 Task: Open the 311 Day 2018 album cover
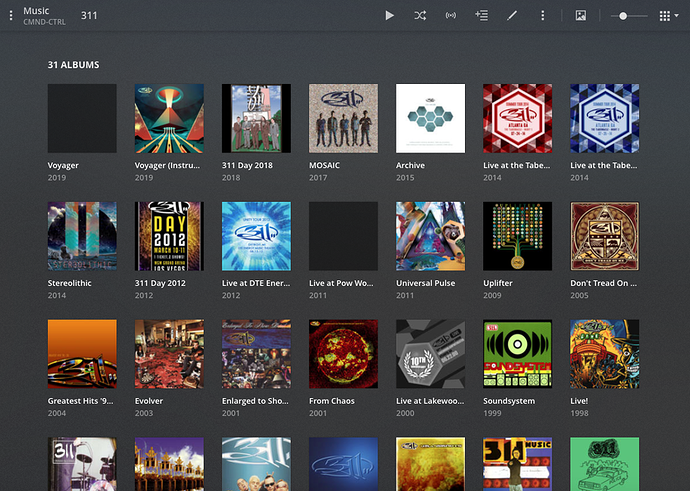click(257, 118)
